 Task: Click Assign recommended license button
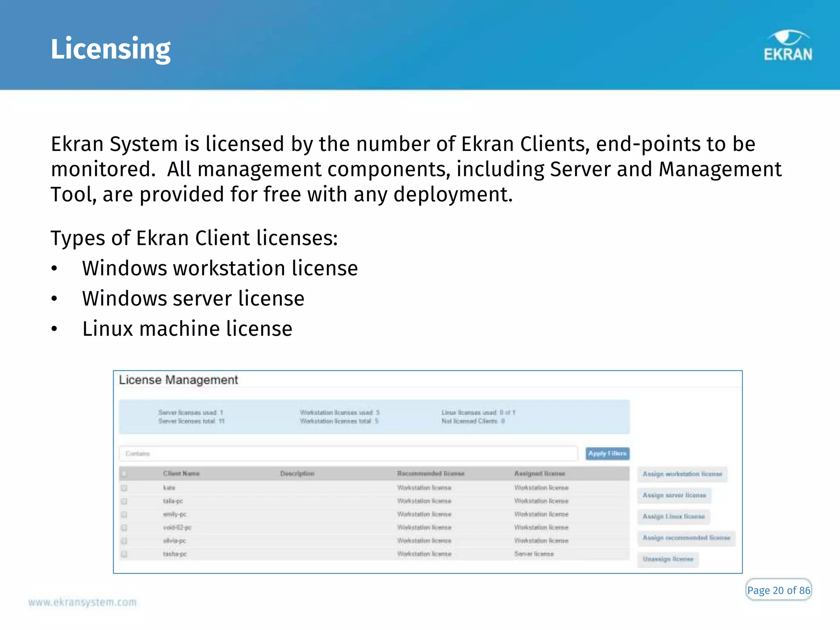pos(686,538)
